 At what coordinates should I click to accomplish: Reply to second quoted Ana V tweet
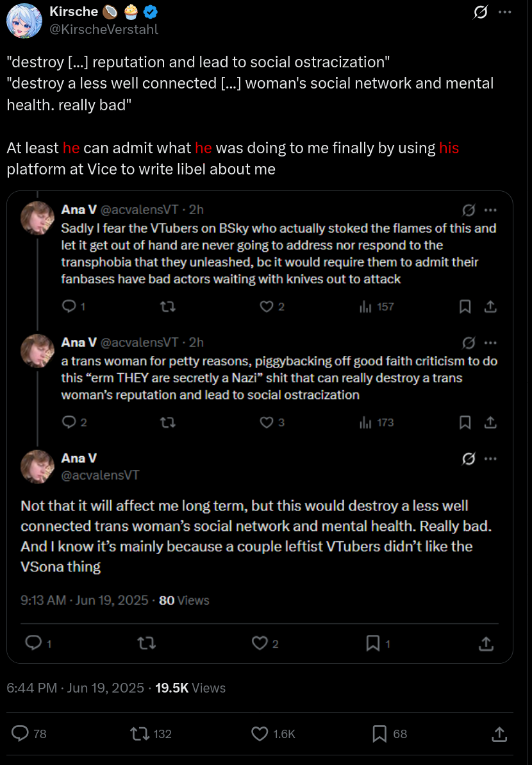[x=69, y=423]
